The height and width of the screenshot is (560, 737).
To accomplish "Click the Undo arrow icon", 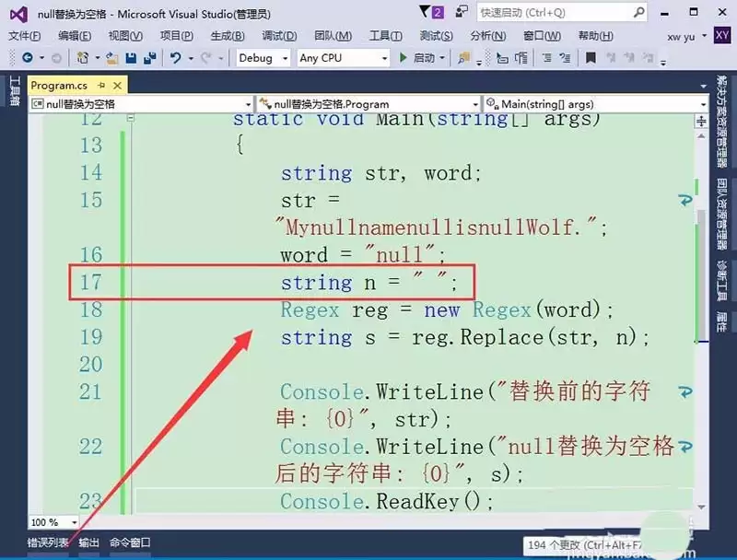I will tap(175, 57).
